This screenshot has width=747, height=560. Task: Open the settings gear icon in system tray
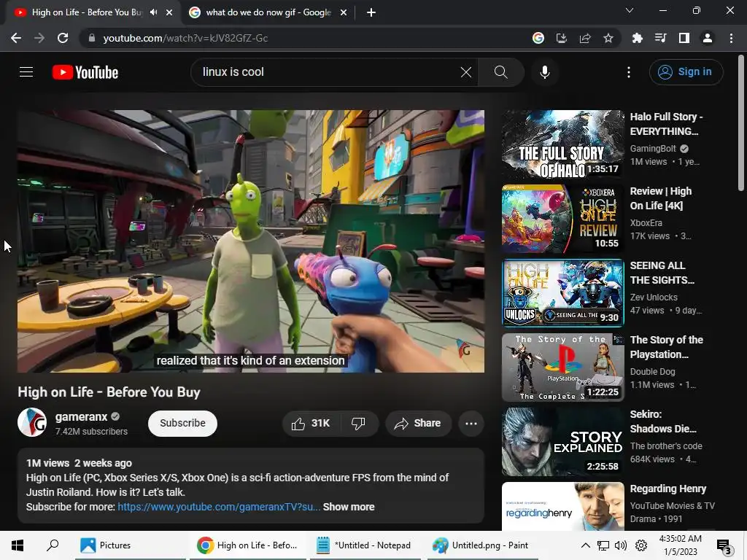(641, 545)
